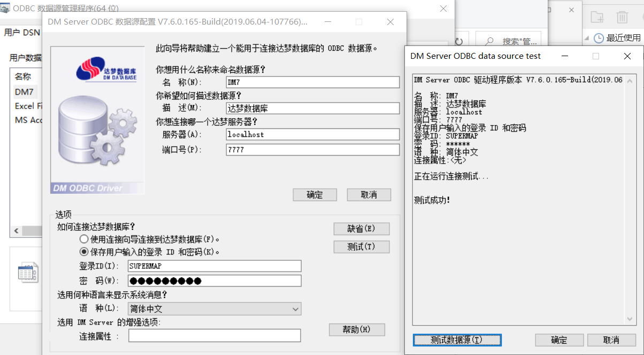
Task: Click the data table icon in the ODBC administrator window
Action: (28, 273)
